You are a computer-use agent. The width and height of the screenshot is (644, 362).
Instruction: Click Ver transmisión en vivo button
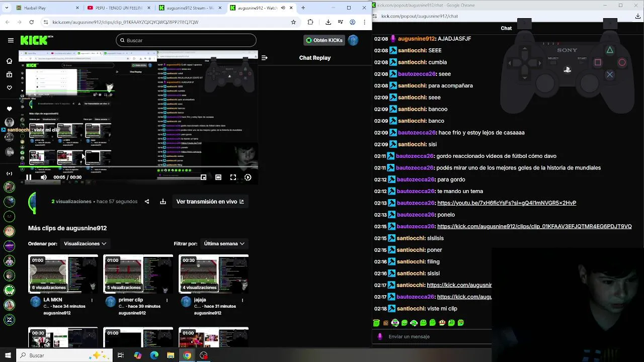[x=210, y=202]
